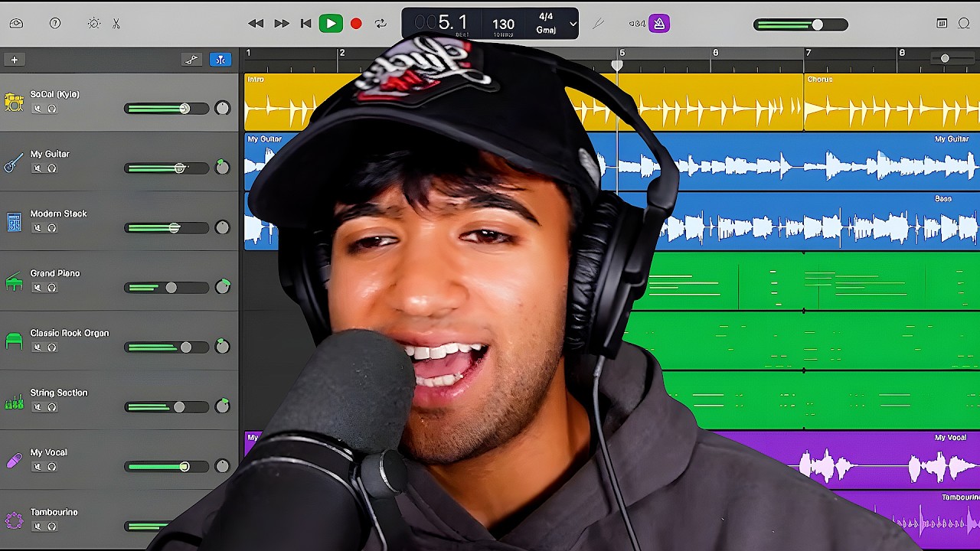
Task: Select the yellow Chorus drum region
Action: click(x=891, y=102)
